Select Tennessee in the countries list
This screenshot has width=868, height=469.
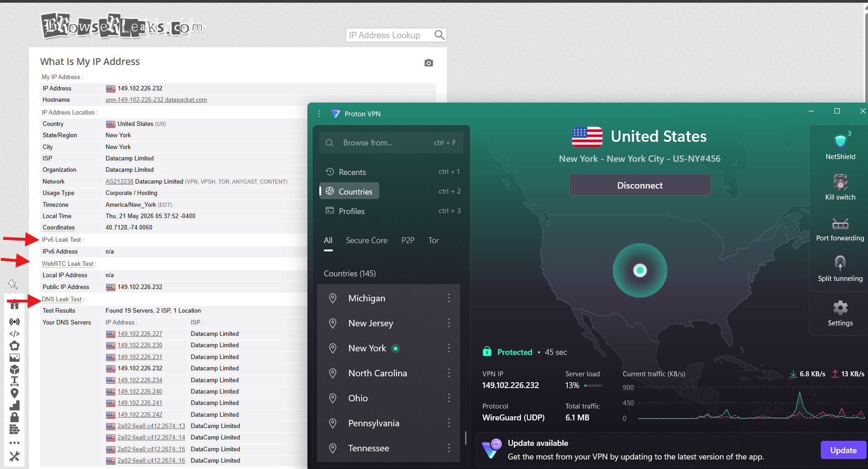(388, 448)
